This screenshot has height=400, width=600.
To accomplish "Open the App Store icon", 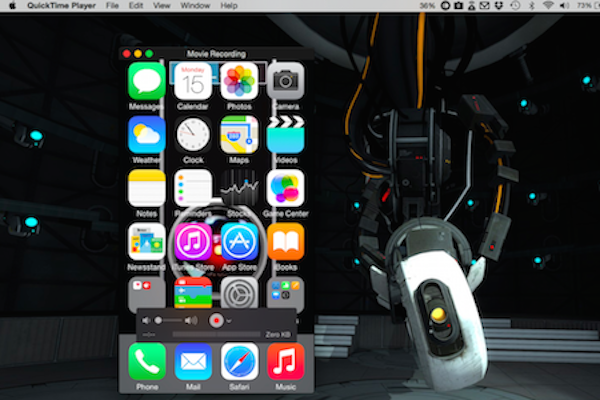I will [239, 242].
